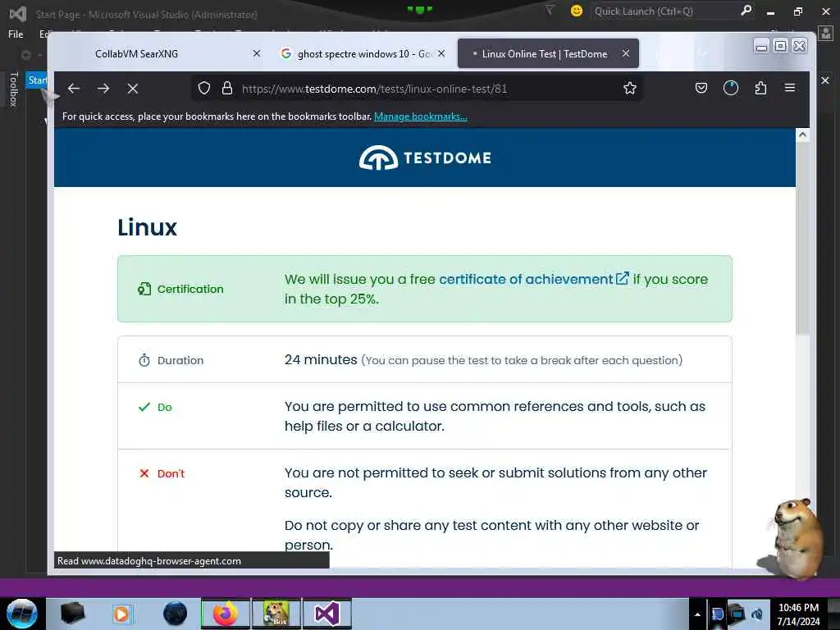This screenshot has width=840, height=630.
Task: Open the File menu in Visual Studio
Action: tap(16, 34)
